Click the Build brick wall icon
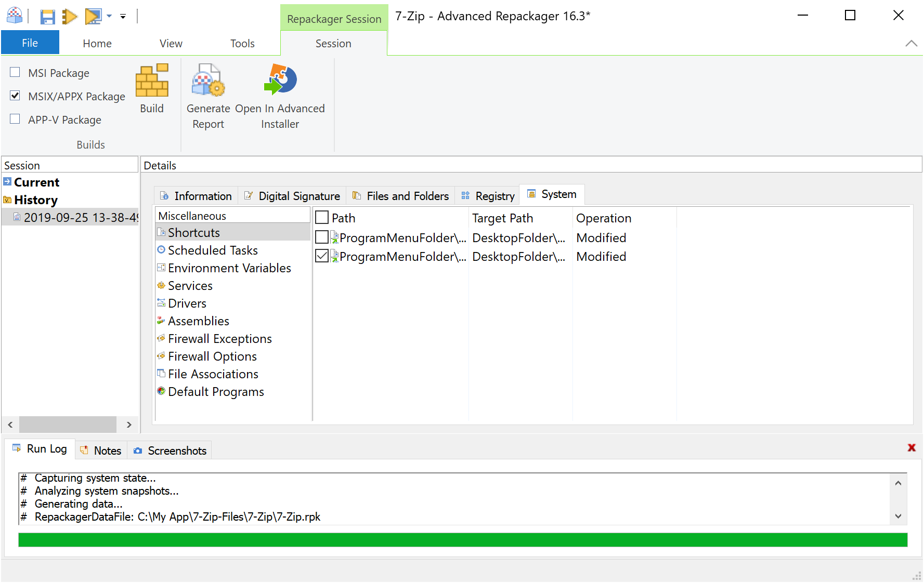Viewport: 924px width, 583px height. click(x=152, y=81)
